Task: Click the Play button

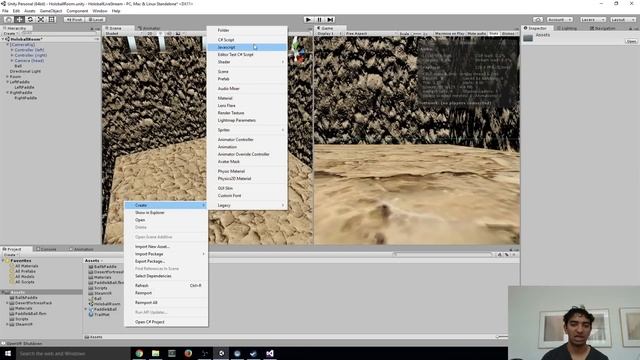Action: click(309, 20)
